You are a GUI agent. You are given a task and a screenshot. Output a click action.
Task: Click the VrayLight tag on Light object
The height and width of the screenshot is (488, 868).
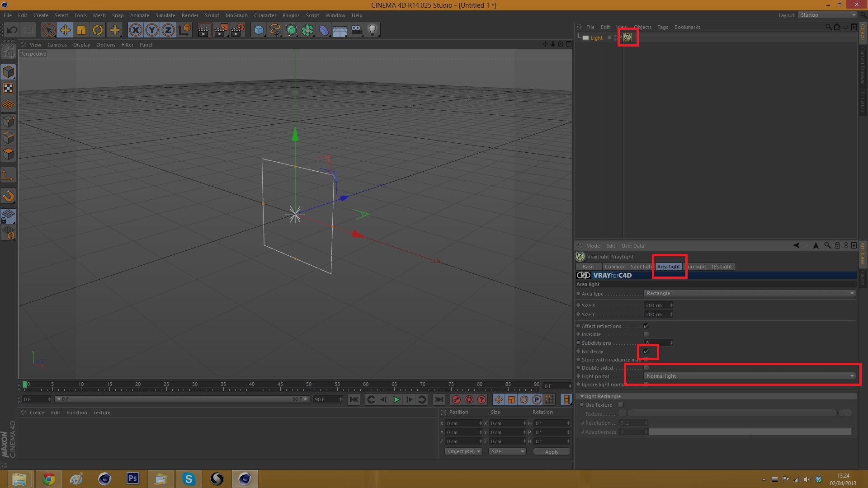click(x=627, y=38)
